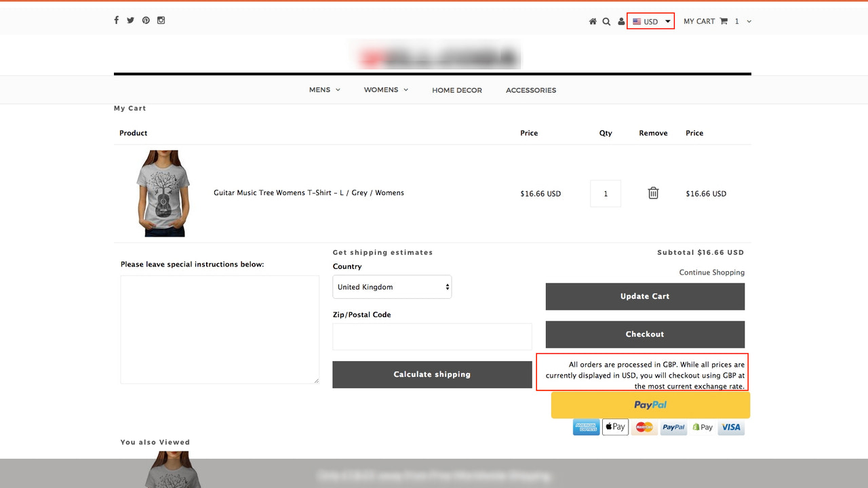The height and width of the screenshot is (488, 868).
Task: Click the home icon in the header
Action: coord(592,21)
